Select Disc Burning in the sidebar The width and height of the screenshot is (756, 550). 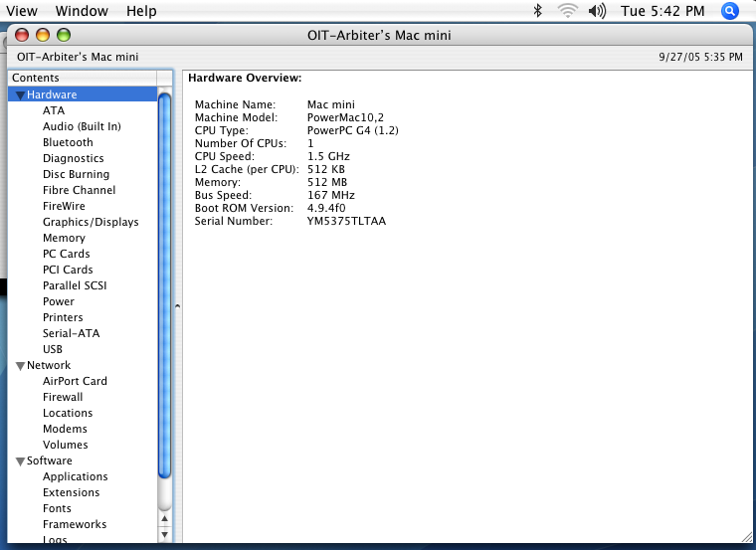(76, 174)
